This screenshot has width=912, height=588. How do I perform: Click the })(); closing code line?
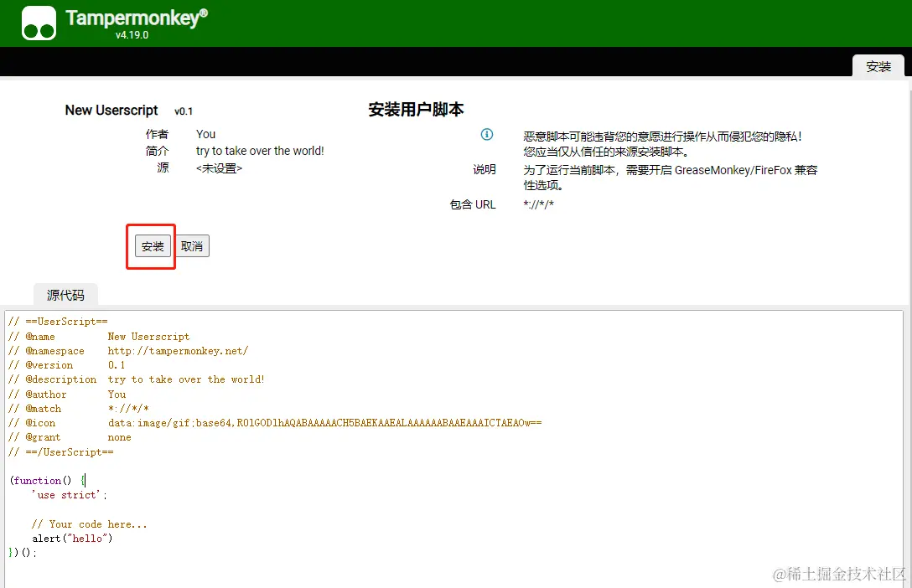point(23,553)
